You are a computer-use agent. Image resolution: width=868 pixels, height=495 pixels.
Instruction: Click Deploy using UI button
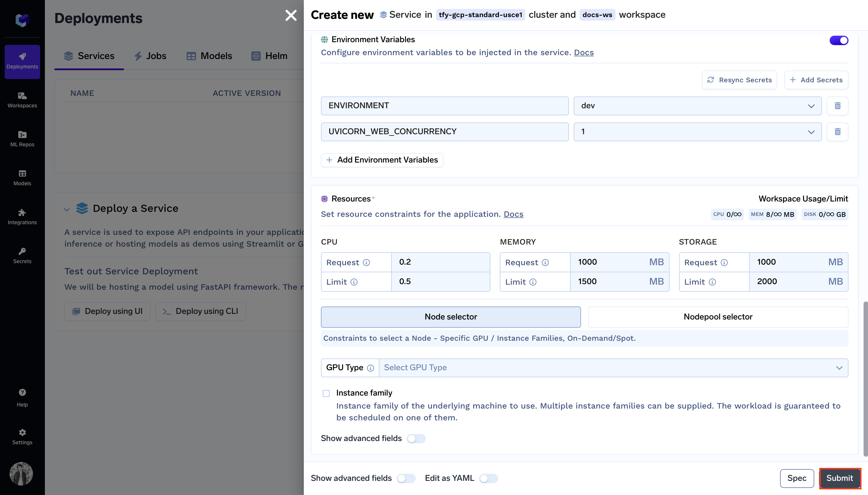point(107,311)
